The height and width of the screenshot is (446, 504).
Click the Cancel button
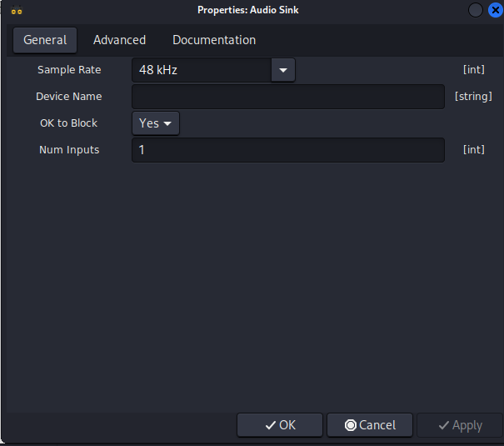pos(370,425)
